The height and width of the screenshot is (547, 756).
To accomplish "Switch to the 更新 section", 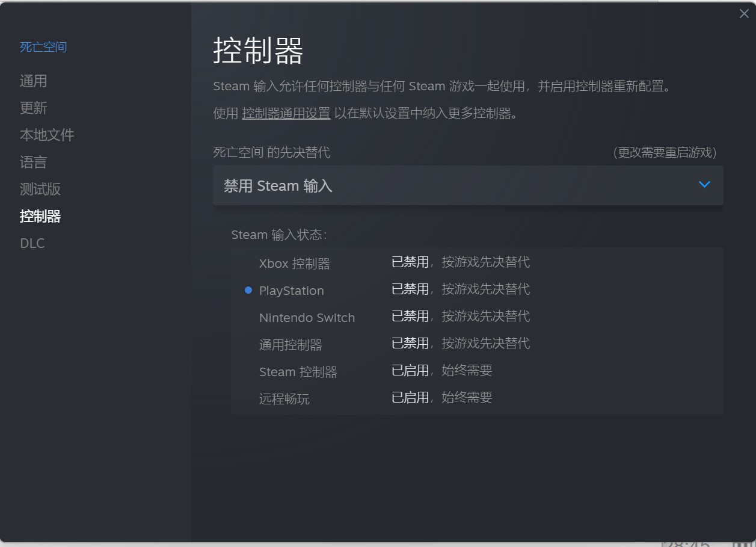I will pyautogui.click(x=33, y=108).
